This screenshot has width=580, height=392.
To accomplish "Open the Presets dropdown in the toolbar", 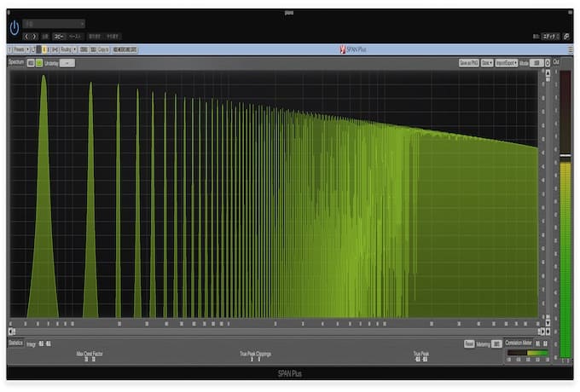I will click(21, 50).
